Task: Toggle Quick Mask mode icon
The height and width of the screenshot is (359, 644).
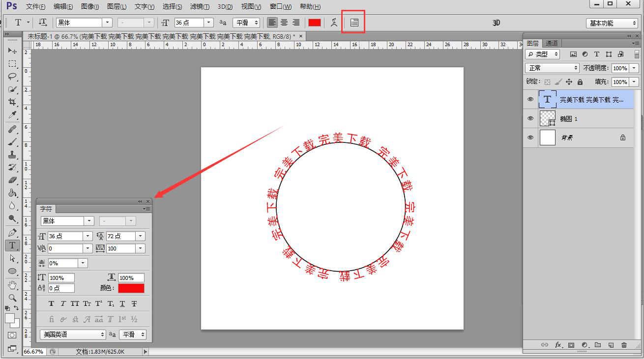Action: (12, 335)
